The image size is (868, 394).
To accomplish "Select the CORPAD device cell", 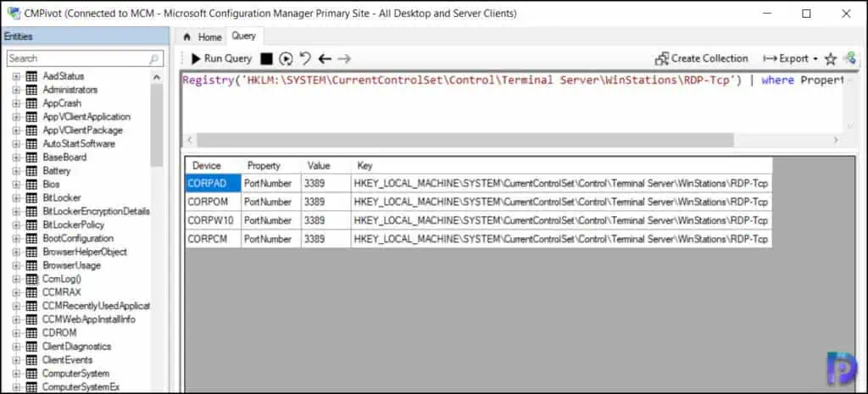I will tap(213, 184).
